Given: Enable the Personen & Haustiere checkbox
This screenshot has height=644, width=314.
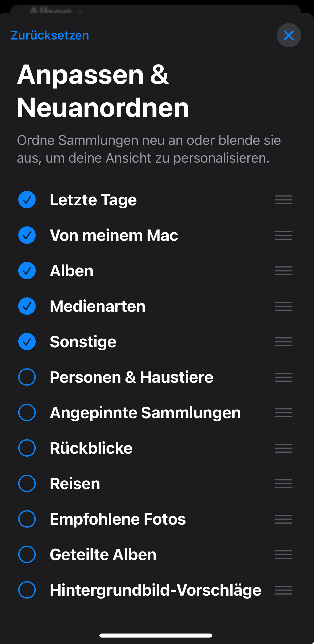Looking at the screenshot, I should [27, 377].
